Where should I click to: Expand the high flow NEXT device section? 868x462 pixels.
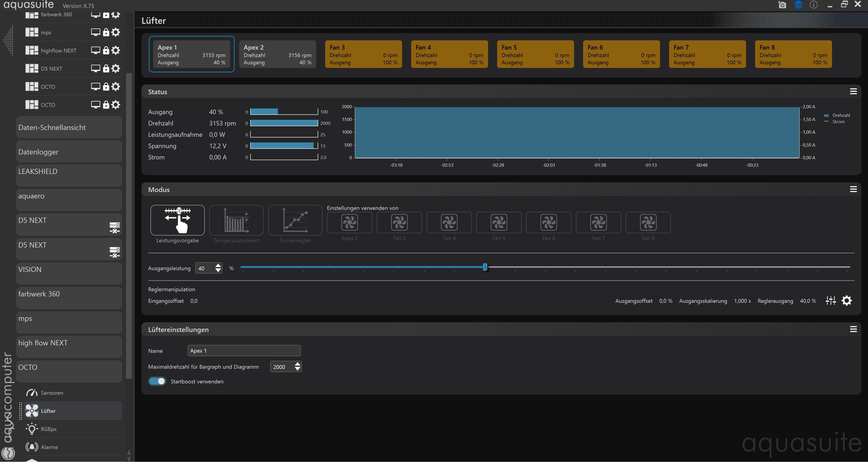(x=69, y=347)
